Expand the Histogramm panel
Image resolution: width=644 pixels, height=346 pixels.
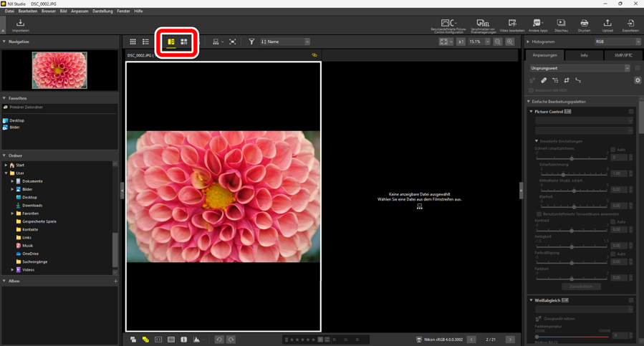click(529, 42)
